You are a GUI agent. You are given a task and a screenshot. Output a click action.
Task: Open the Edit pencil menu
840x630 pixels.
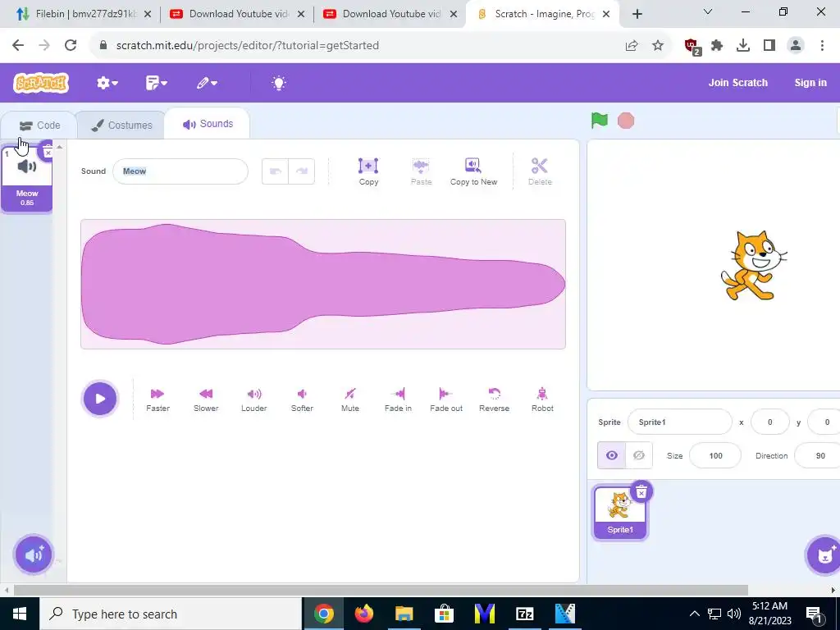click(x=206, y=83)
